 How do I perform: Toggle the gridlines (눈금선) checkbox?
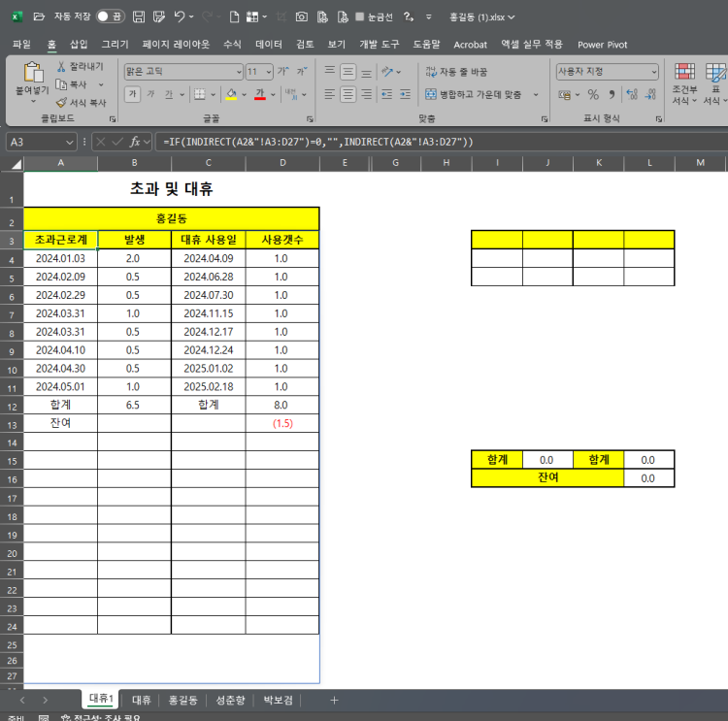360,16
